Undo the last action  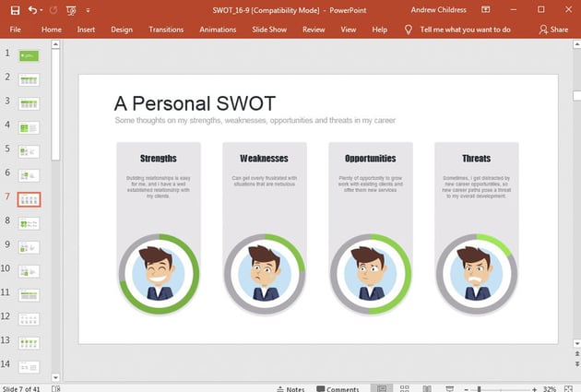32,9
